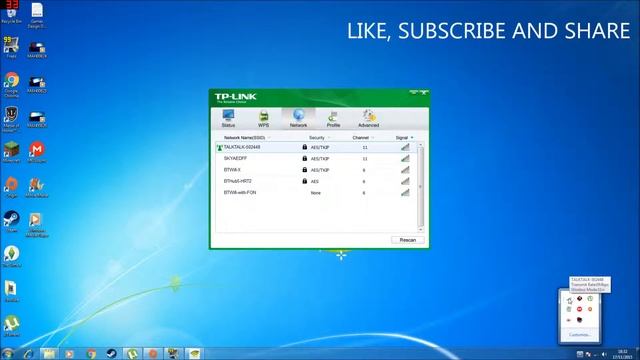Image resolution: width=640 pixels, height=360 pixels.
Task: Open the Advanced tab in TP-LINK utility
Action: (369, 119)
